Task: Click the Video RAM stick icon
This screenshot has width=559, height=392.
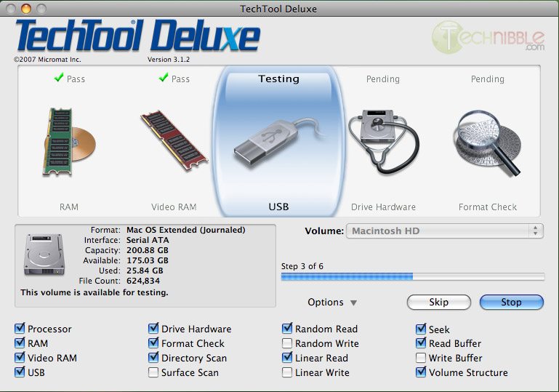Action: (x=174, y=140)
